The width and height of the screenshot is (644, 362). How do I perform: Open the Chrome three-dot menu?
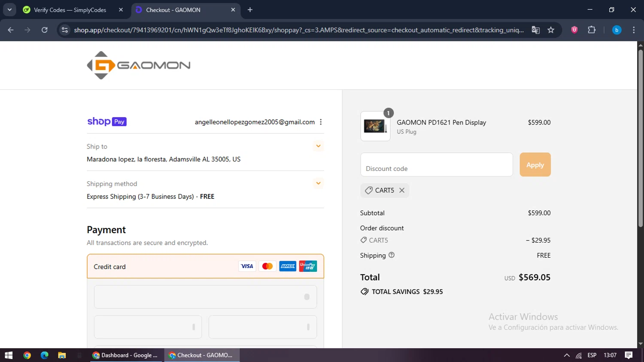(634, 30)
